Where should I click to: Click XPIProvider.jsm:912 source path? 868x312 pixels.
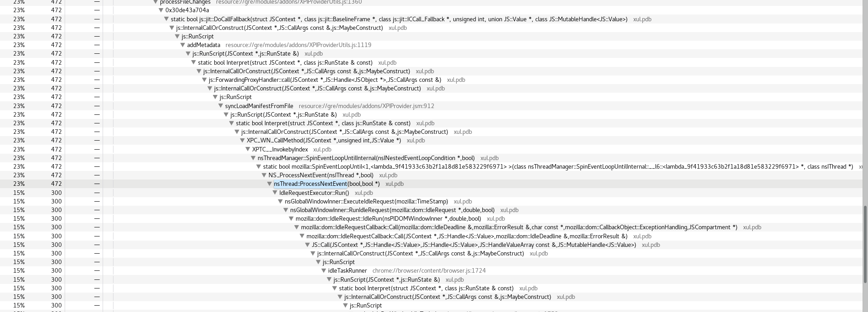pyautogui.click(x=366, y=106)
